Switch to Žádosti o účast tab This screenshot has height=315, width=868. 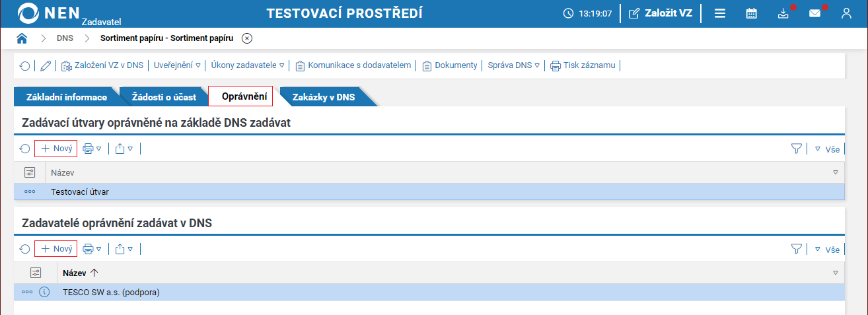click(164, 97)
